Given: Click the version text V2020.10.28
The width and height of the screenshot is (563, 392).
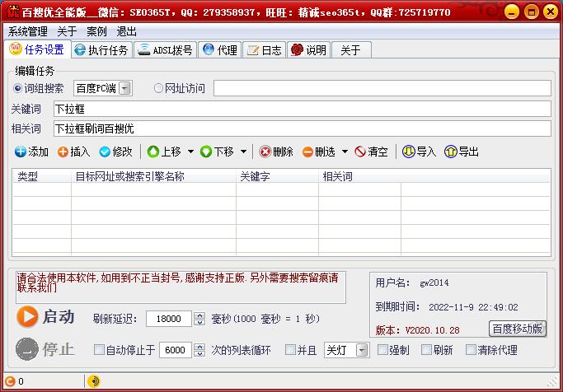Looking at the screenshot, I should (432, 330).
